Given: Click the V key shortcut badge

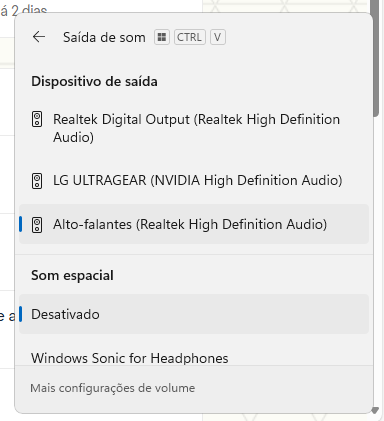Looking at the screenshot, I should pyautogui.click(x=218, y=37).
